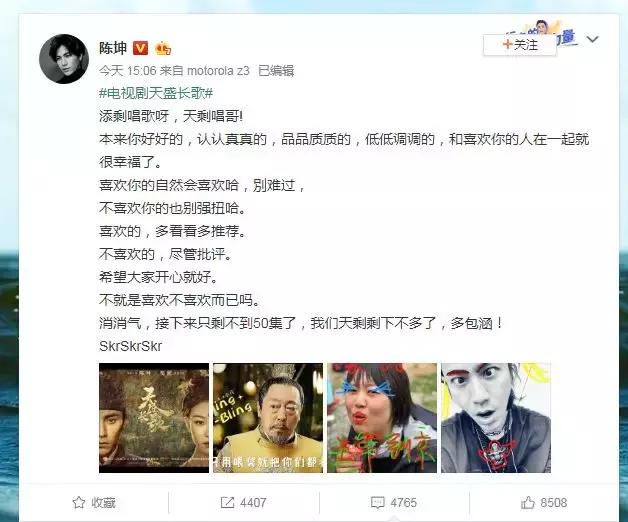628x522 pixels.
Task: View the fourth surprised face image
Action: [496, 418]
